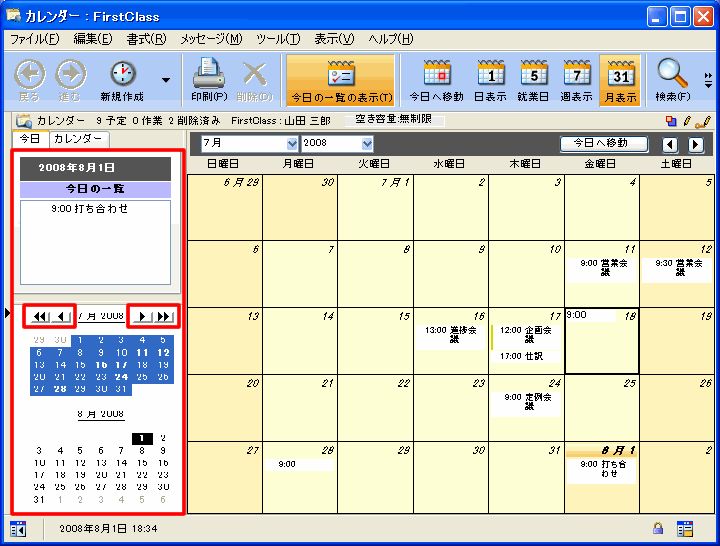Open the 13:00 進捗会議 event on the 16th

tap(449, 334)
